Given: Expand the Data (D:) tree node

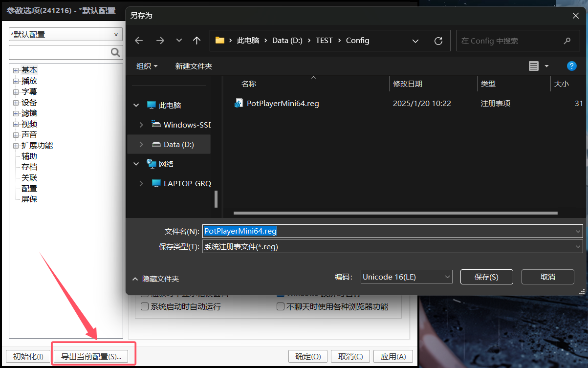Looking at the screenshot, I should (x=141, y=144).
